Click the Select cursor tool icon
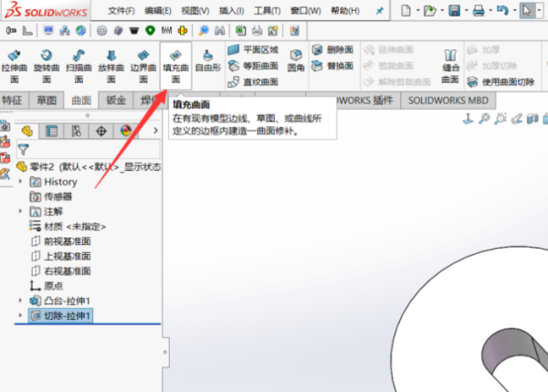The width and height of the screenshot is (548, 392). [527, 10]
